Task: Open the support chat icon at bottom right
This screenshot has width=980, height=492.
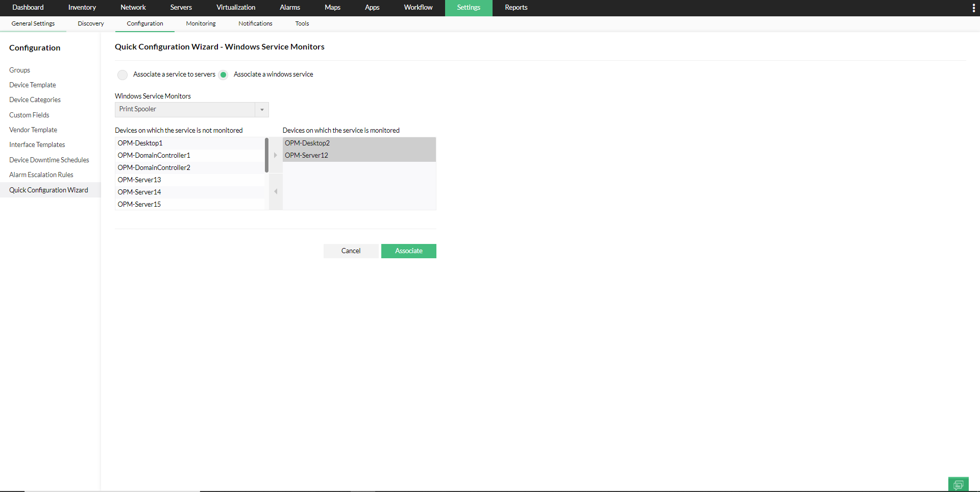Action: [x=958, y=484]
